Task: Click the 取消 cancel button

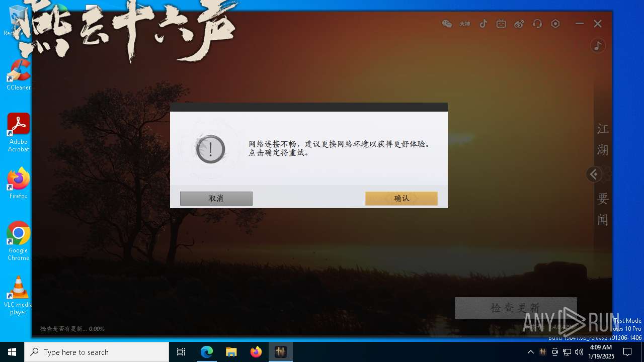Action: tap(216, 199)
